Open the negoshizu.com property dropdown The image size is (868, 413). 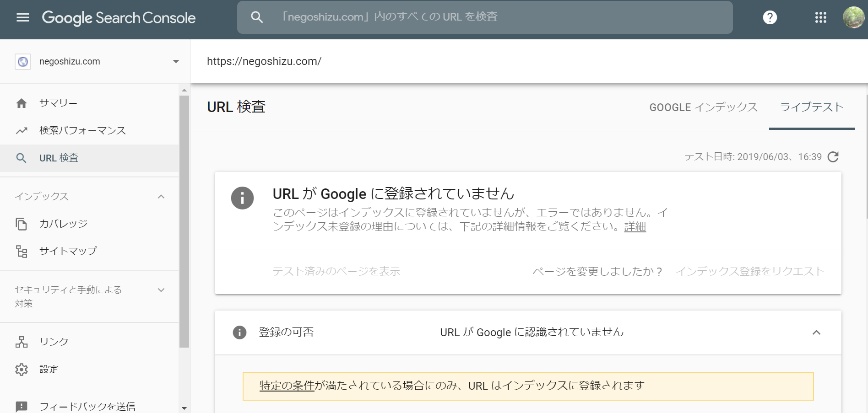(x=176, y=62)
